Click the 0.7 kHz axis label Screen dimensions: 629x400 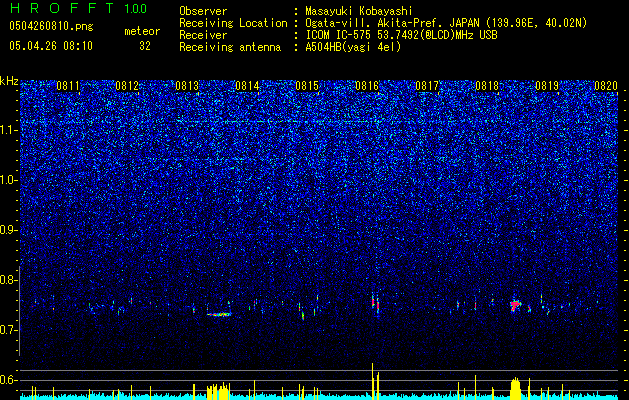click(x=8, y=330)
